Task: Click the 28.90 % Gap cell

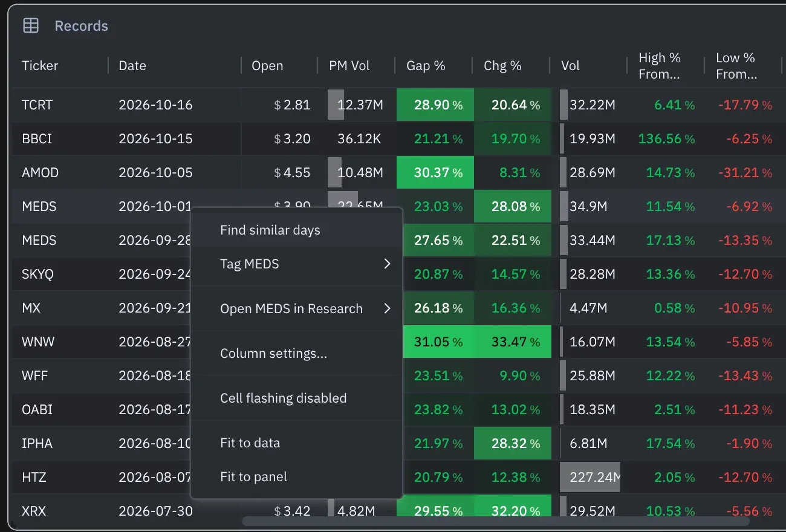Action: click(x=435, y=105)
